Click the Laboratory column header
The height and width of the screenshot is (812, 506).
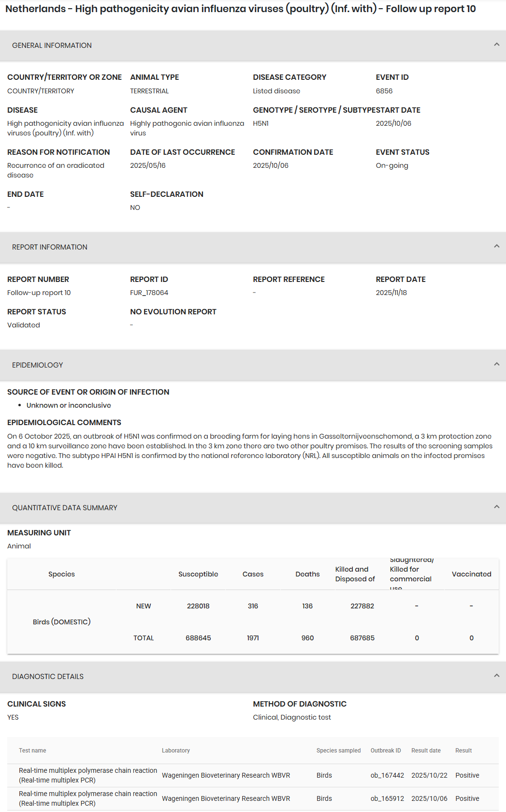tap(175, 751)
